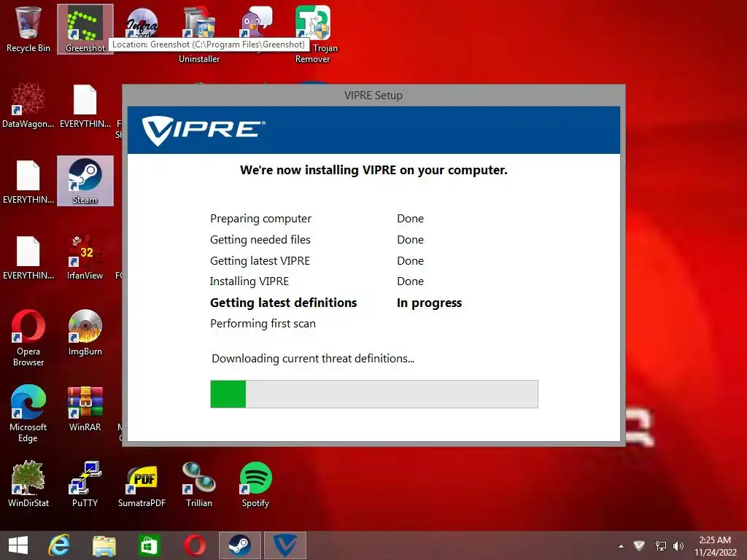The width and height of the screenshot is (747, 560).
Task: Click the 'Preparing computer' step
Action: [x=260, y=219]
